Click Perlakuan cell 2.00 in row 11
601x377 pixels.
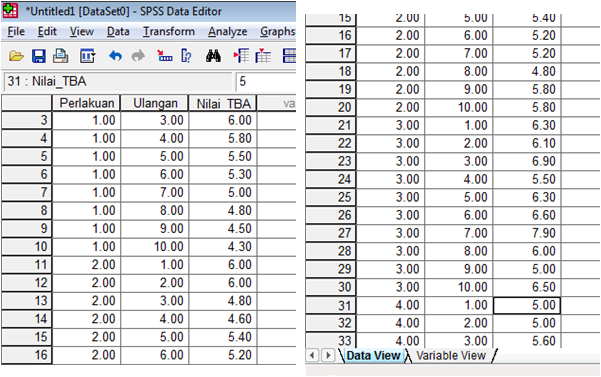[86, 264]
